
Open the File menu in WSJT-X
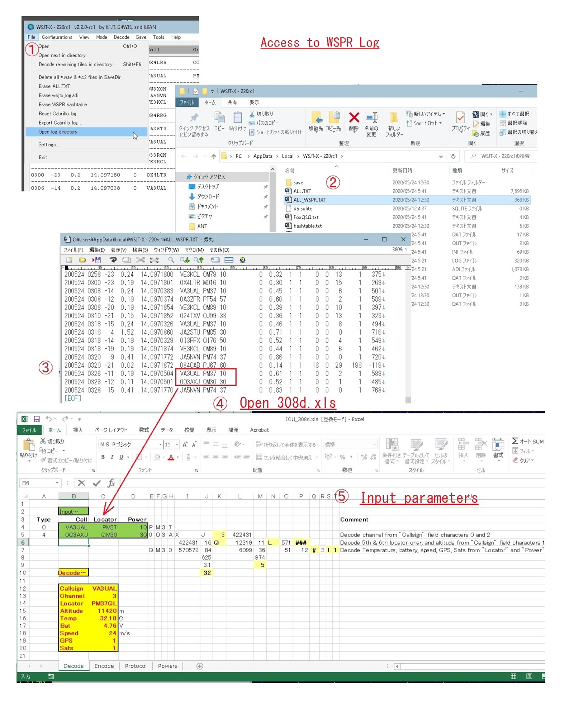pyautogui.click(x=31, y=37)
